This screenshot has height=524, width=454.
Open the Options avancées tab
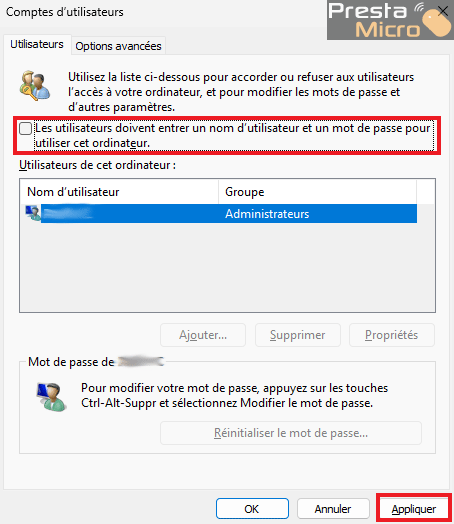click(118, 46)
